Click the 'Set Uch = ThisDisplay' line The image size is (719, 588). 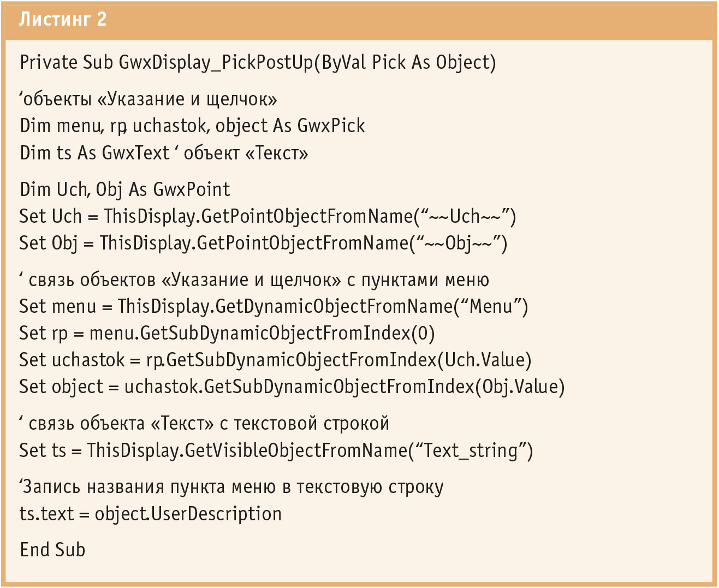click(x=268, y=216)
